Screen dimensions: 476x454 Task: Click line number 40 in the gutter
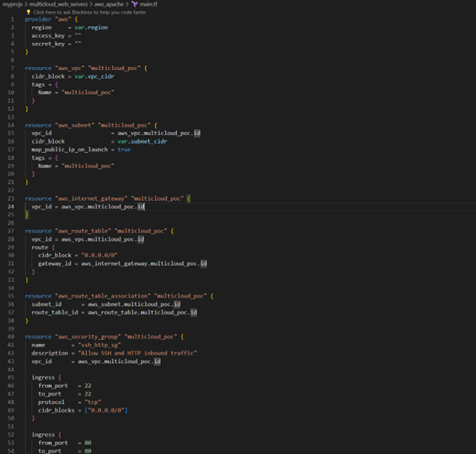[x=10, y=337]
